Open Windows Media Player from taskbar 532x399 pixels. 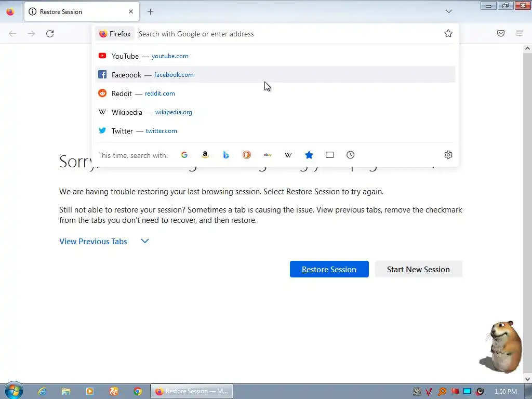coord(90,391)
